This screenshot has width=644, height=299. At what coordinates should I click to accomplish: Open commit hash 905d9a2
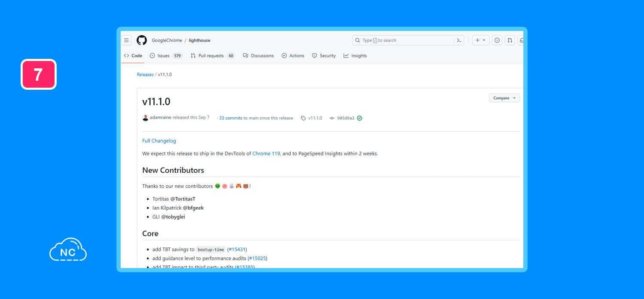(x=346, y=118)
